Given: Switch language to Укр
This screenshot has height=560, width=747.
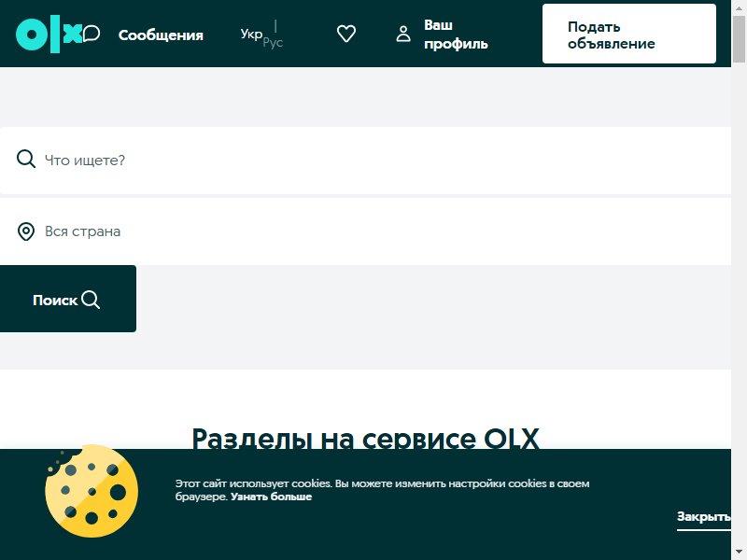Looking at the screenshot, I should pyautogui.click(x=251, y=34).
